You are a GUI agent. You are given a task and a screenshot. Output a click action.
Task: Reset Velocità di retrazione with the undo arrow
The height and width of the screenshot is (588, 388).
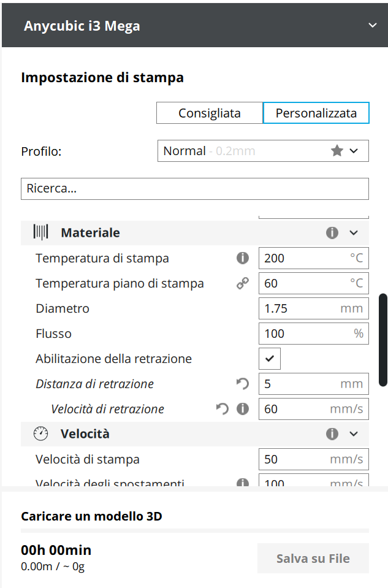223,409
